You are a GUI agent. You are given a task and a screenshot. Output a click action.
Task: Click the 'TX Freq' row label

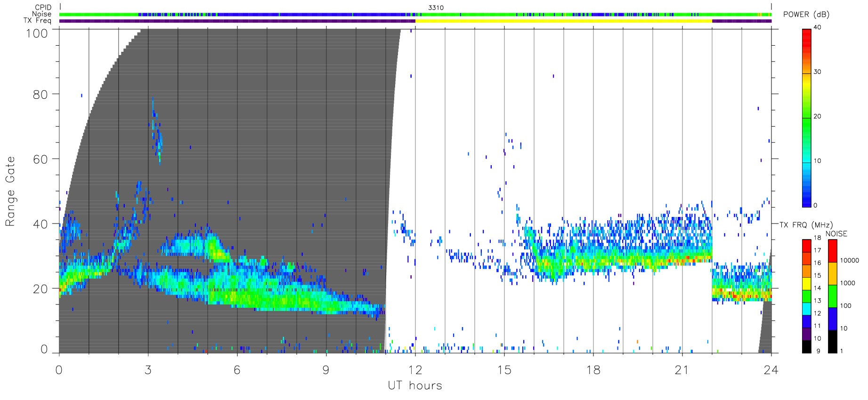tap(38, 21)
